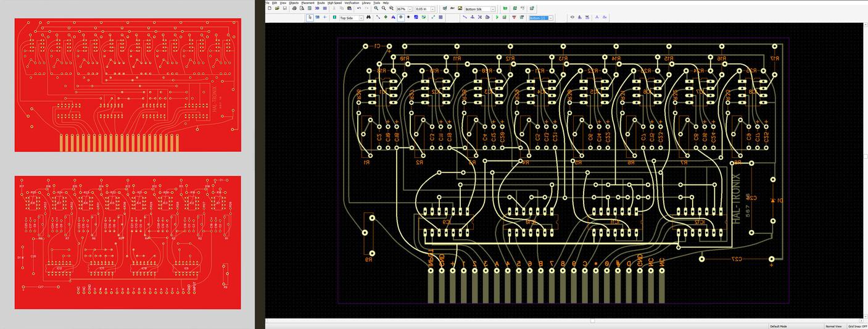Open the Verification menu

pyautogui.click(x=352, y=2)
